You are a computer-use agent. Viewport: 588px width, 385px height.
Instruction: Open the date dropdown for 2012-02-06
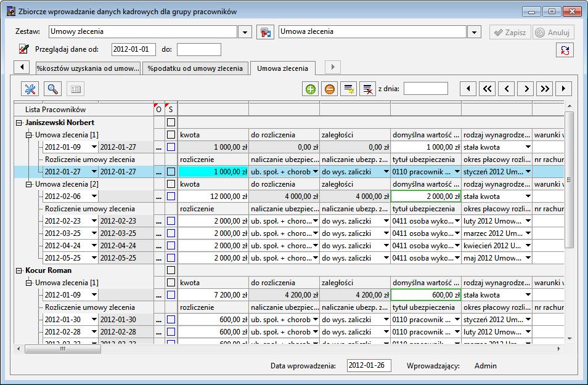[94, 197]
